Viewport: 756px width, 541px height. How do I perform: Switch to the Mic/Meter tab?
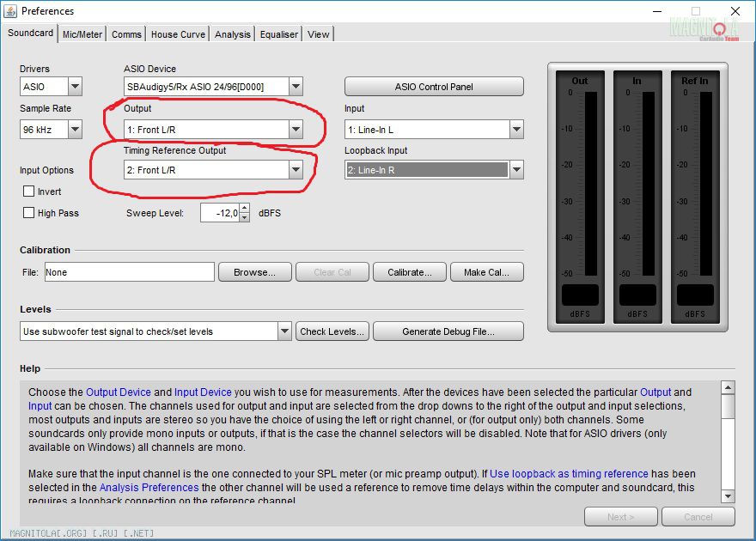coord(82,34)
